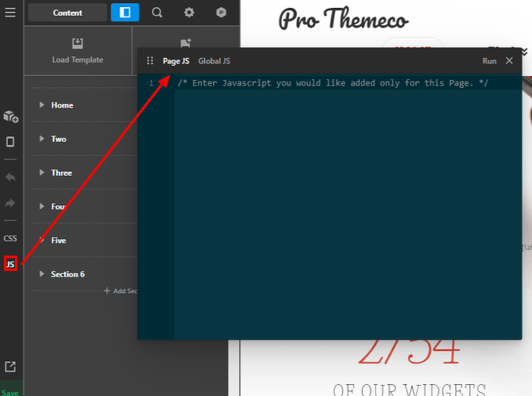Close the JS code editor panel
532x396 pixels.
pyautogui.click(x=509, y=61)
